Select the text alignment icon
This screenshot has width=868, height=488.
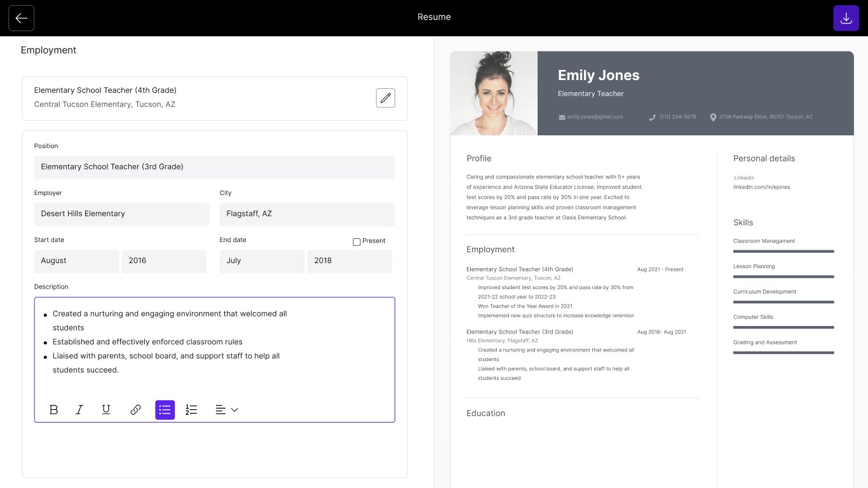coord(220,409)
